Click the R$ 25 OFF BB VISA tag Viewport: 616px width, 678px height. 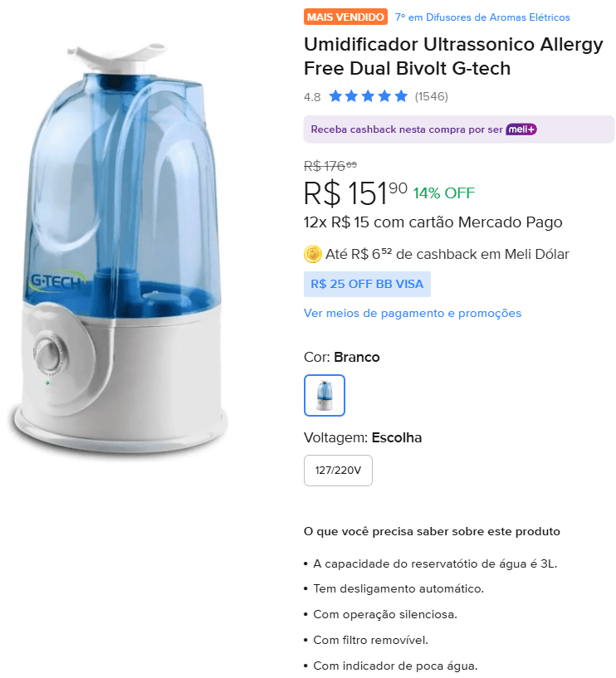click(367, 284)
